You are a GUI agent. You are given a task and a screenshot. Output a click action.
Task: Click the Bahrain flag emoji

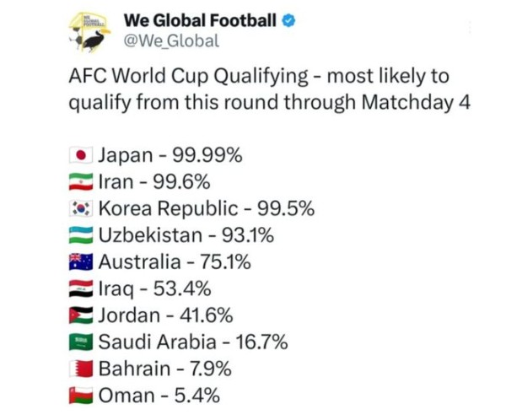tap(80, 368)
